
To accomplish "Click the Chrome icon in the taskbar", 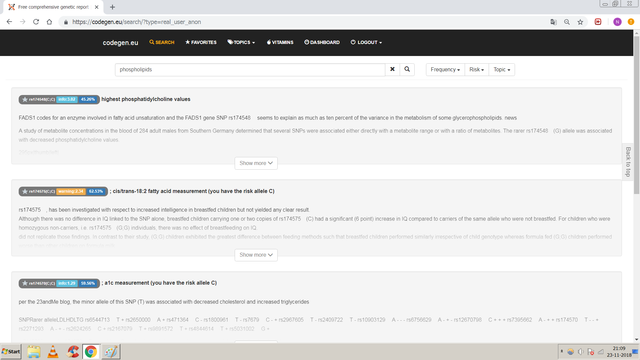I will coord(91,351).
